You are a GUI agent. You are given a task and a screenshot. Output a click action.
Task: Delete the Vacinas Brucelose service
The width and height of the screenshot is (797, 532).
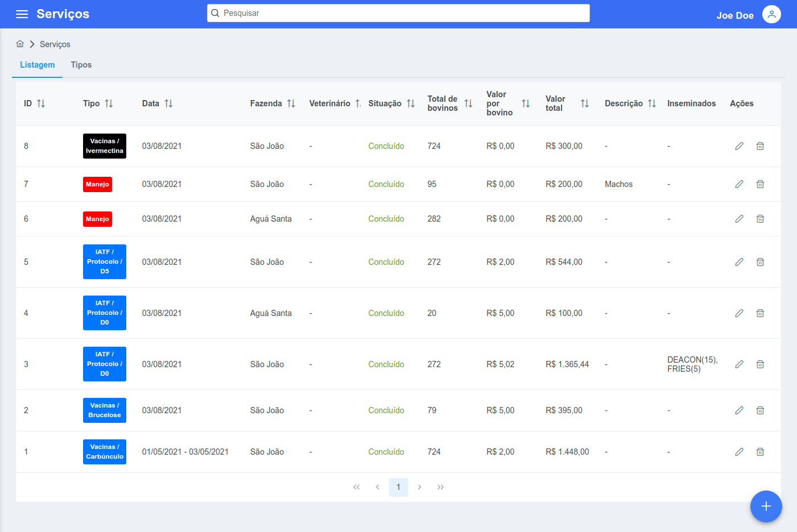coord(760,410)
